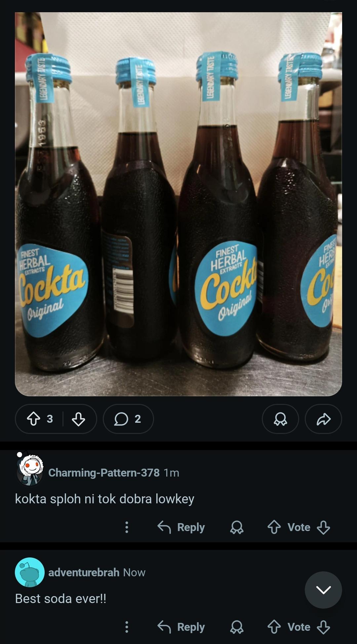Image resolution: width=357 pixels, height=644 pixels.
Task: Open options for adventurebrah's comment
Action: click(x=127, y=627)
